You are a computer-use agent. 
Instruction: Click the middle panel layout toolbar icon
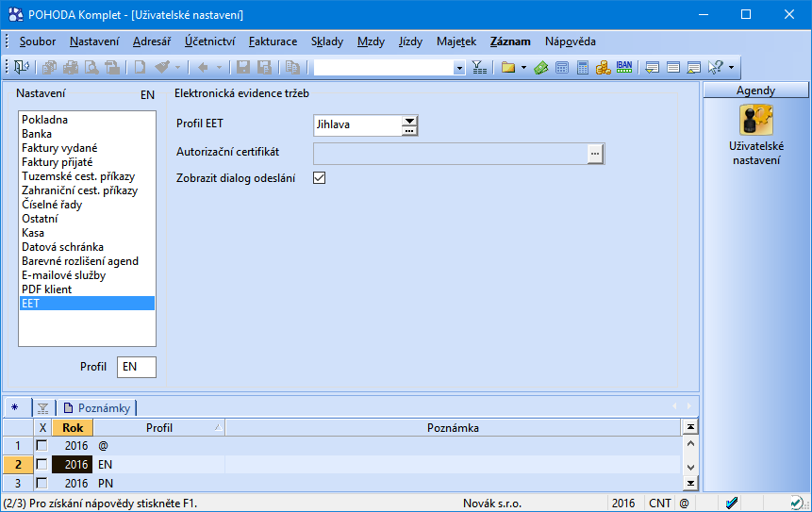pyautogui.click(x=673, y=67)
